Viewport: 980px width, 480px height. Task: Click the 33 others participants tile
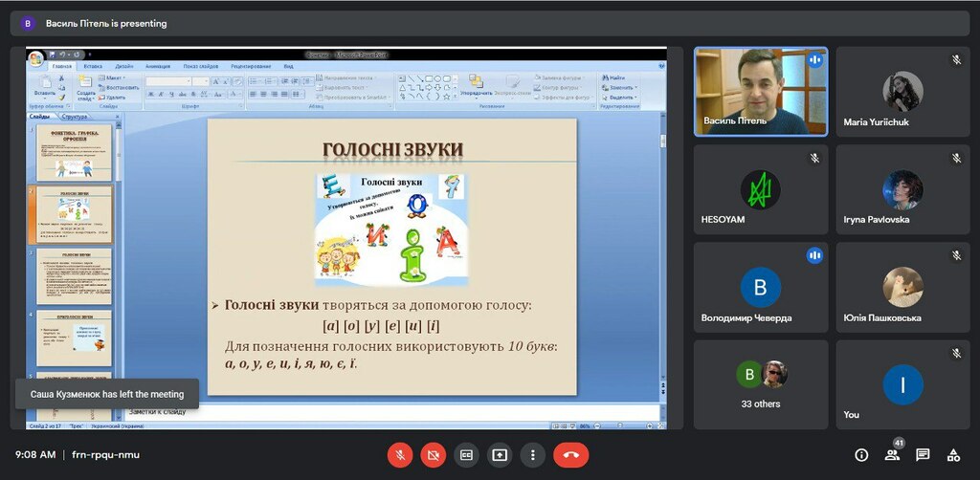pos(761,384)
